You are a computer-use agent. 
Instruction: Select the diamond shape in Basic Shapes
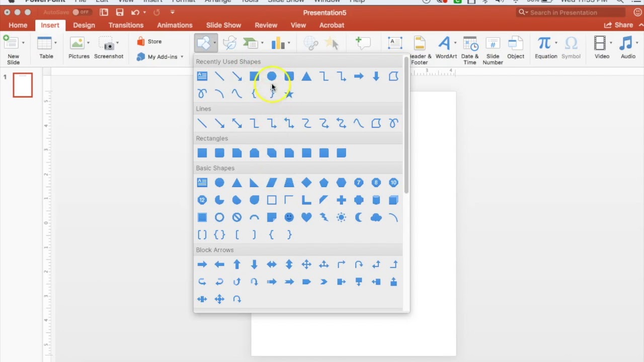pyautogui.click(x=306, y=183)
